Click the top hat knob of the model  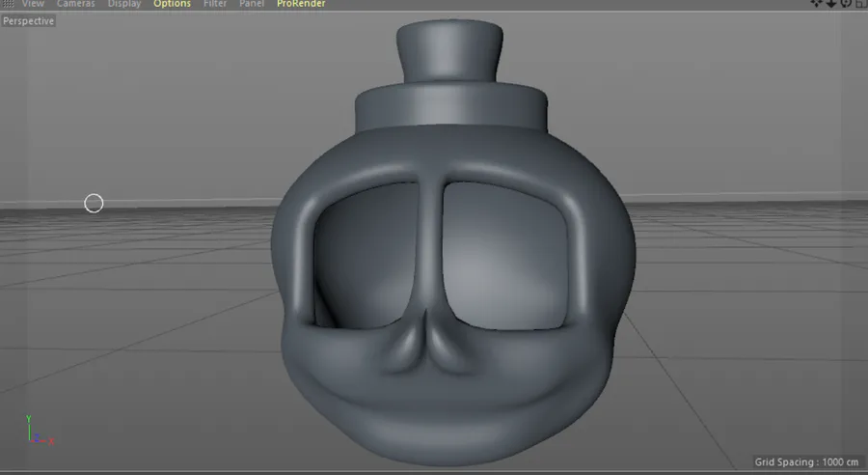coord(449,51)
